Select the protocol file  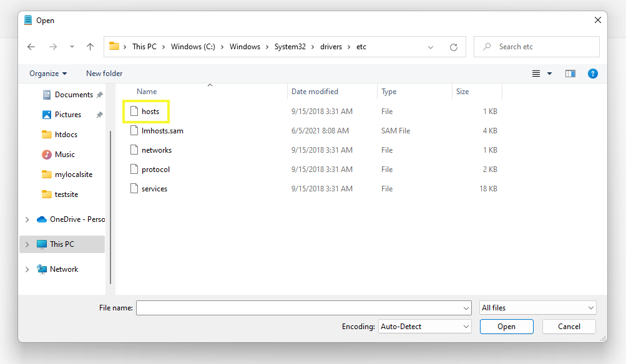(x=155, y=170)
